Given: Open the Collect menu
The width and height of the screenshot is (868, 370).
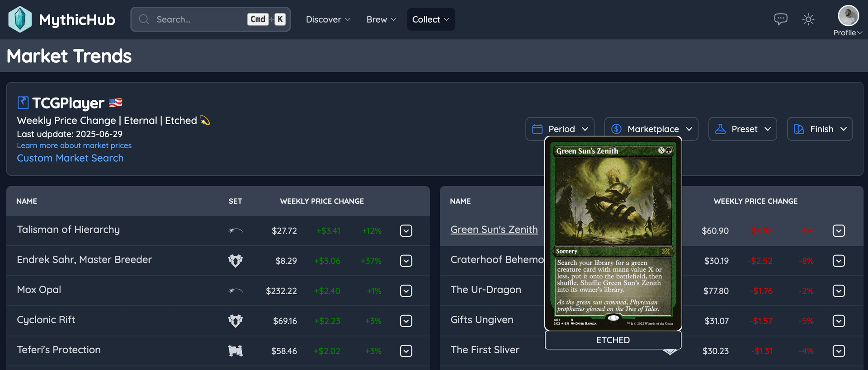Looking at the screenshot, I should pyautogui.click(x=431, y=19).
